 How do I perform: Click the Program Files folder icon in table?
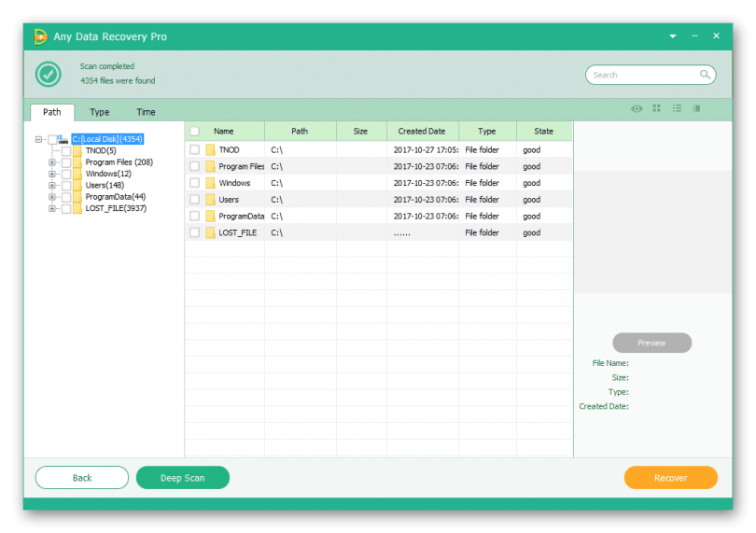coord(210,166)
